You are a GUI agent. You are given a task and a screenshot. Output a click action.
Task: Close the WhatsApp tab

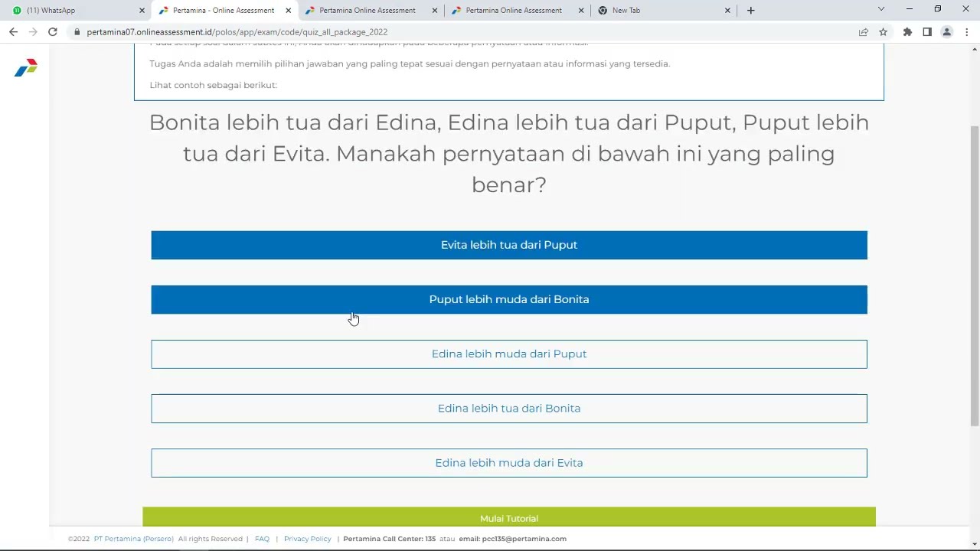142,11
